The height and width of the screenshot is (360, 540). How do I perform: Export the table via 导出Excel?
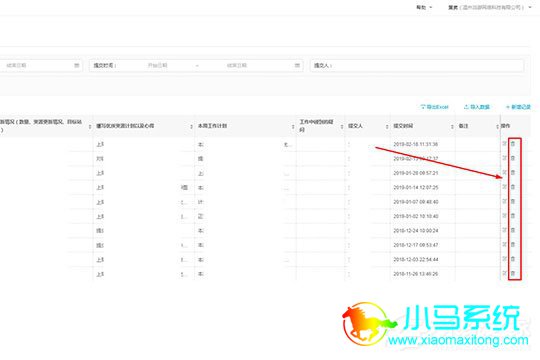435,107
